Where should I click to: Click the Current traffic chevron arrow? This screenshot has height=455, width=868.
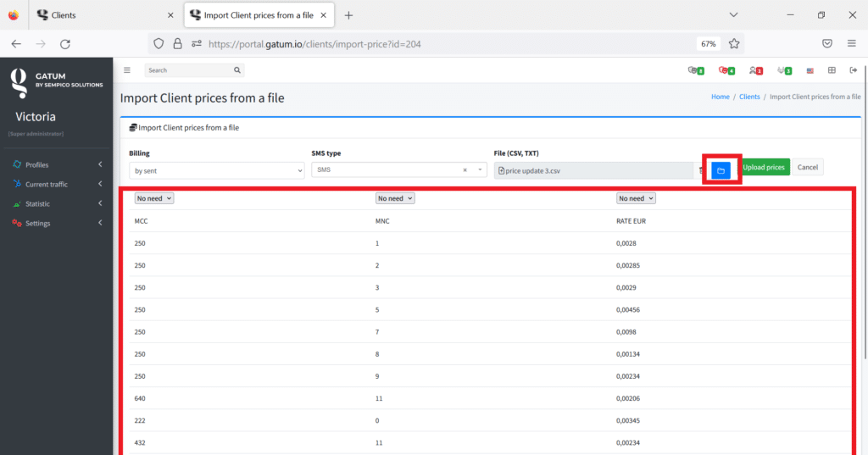(100, 184)
